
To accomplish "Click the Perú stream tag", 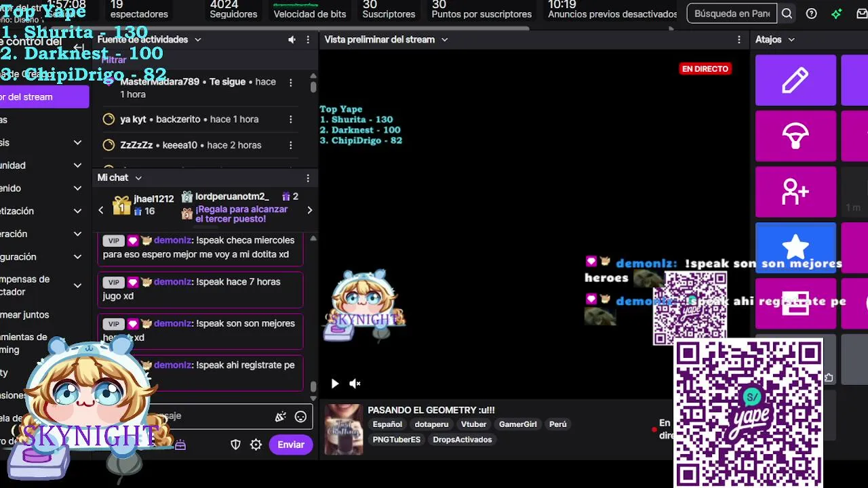I will [558, 424].
